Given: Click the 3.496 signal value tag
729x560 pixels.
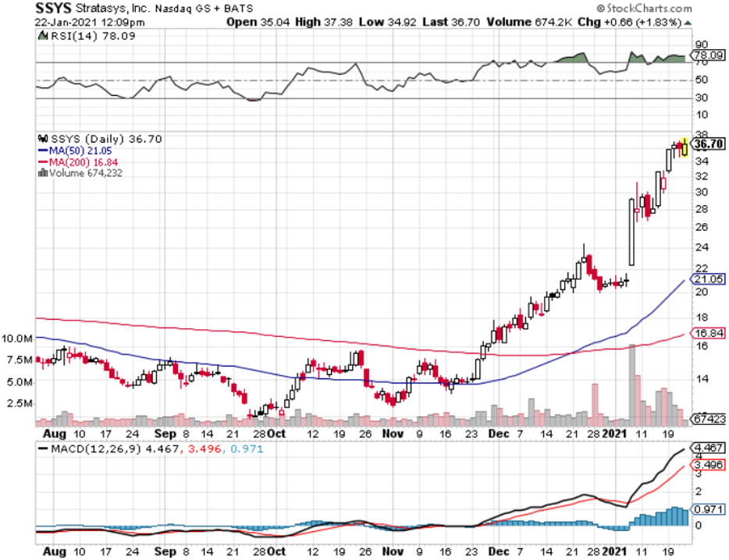Looking at the screenshot, I should [708, 465].
